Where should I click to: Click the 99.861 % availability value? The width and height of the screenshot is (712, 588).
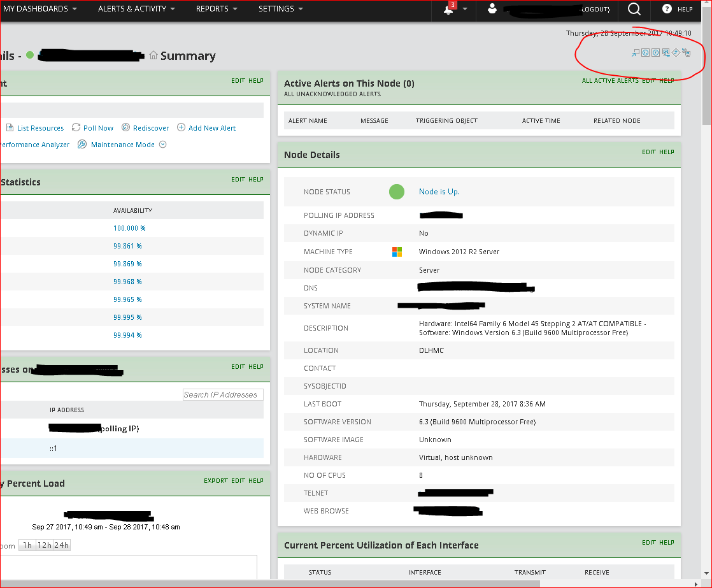127,246
